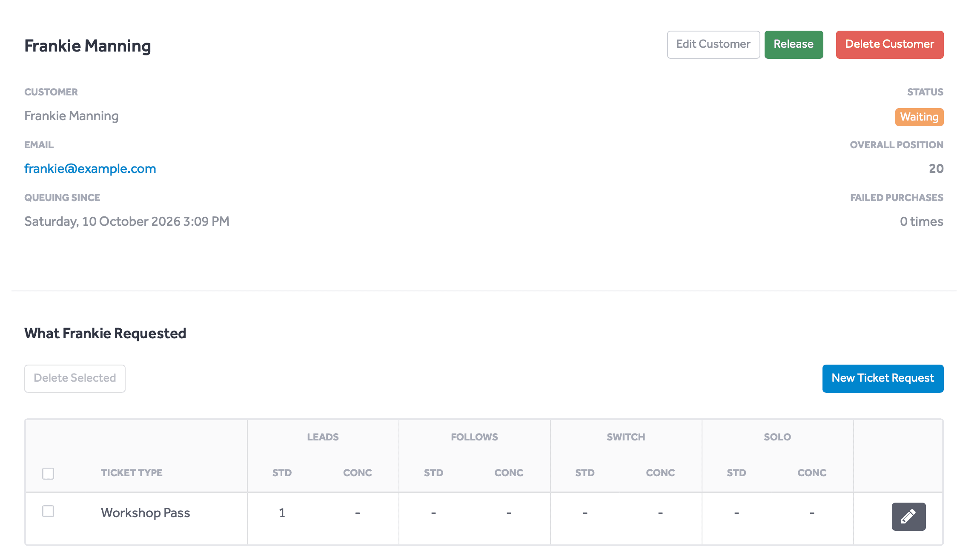This screenshot has height=558, width=980.
Task: Click the SWITCH column group header
Action: coord(626,437)
